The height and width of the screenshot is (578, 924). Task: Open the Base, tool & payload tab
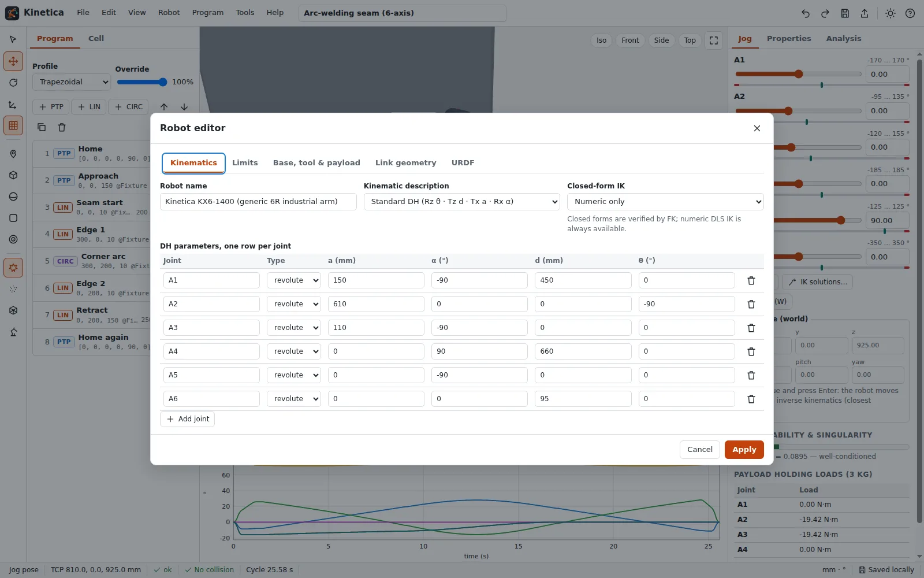tap(316, 163)
